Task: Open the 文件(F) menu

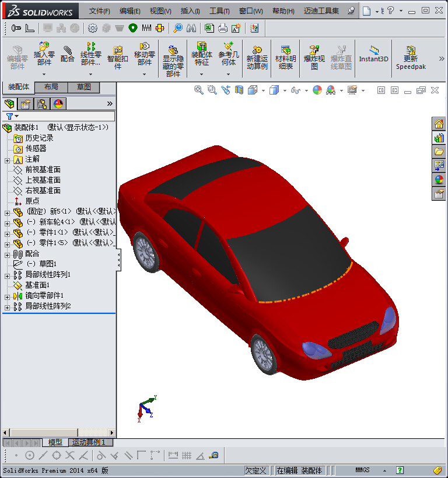Action: pos(99,11)
